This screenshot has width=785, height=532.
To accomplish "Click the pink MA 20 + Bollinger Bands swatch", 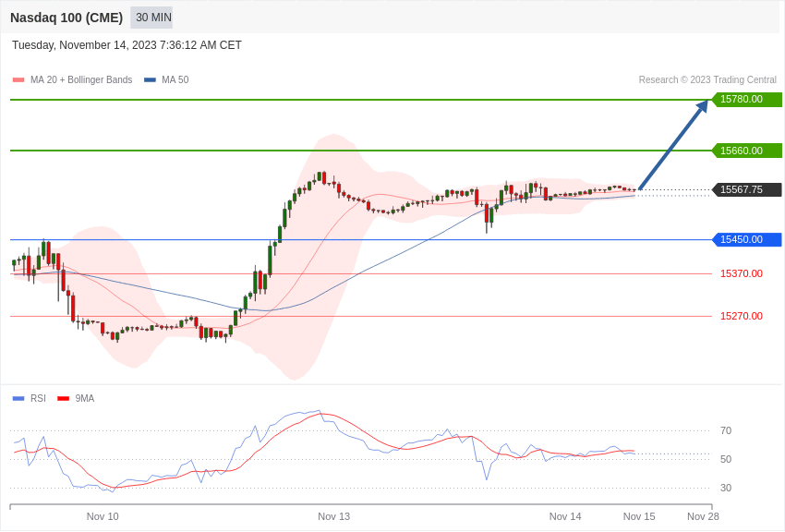I will click(18, 80).
